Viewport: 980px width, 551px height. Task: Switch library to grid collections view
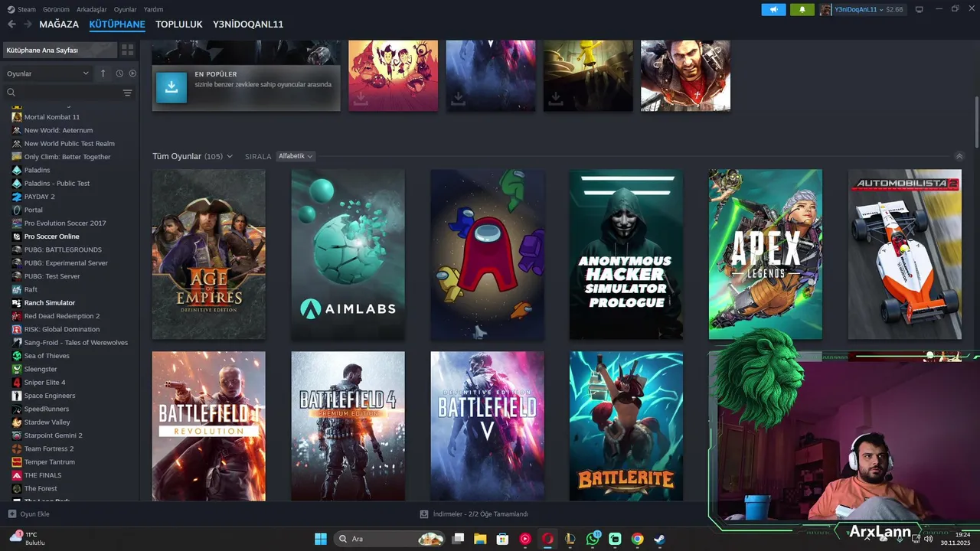(127, 50)
